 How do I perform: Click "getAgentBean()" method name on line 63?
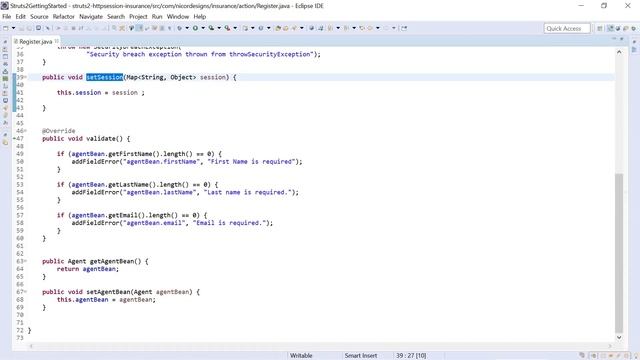(116, 261)
